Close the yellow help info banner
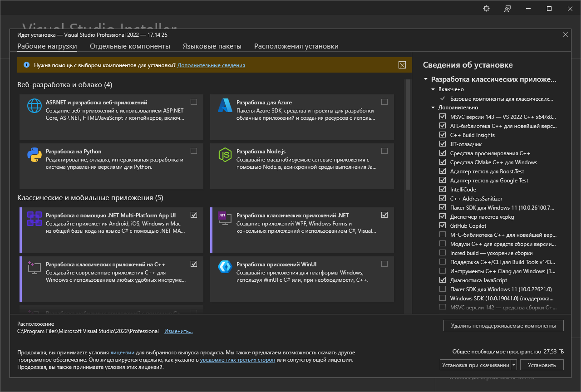Image resolution: width=581 pixels, height=392 pixels. coord(402,65)
